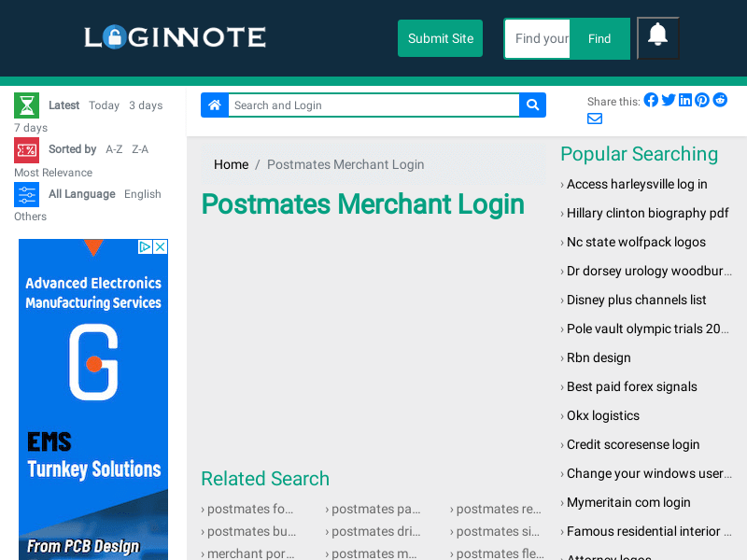Open 'Nc state wolfpack logos' link
The image size is (747, 560).
[x=636, y=242]
